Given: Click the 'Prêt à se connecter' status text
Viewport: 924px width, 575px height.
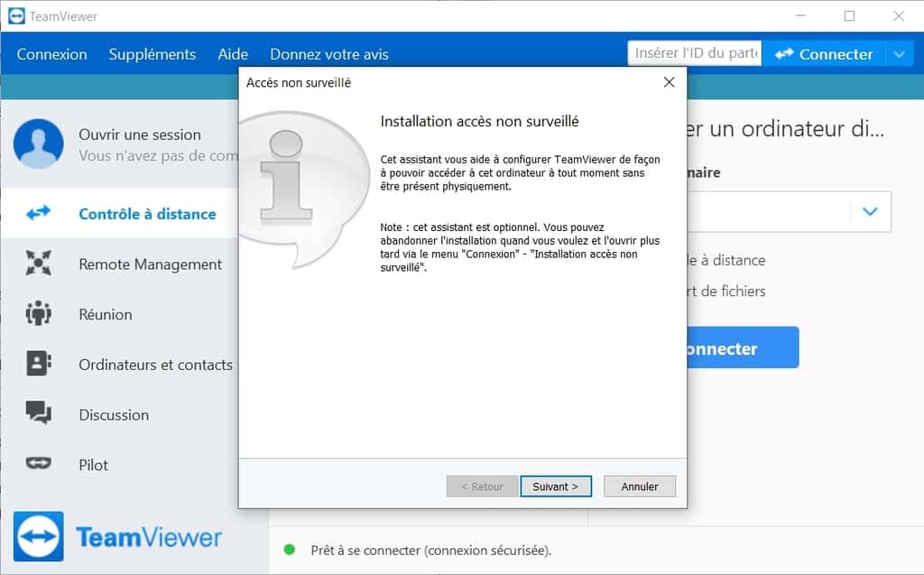Looking at the screenshot, I should (x=431, y=551).
